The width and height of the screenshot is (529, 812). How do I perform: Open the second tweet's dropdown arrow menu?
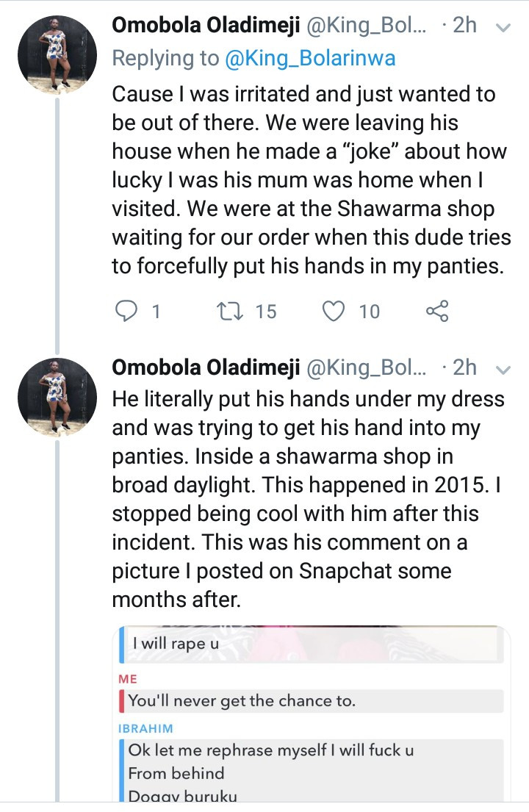504,369
